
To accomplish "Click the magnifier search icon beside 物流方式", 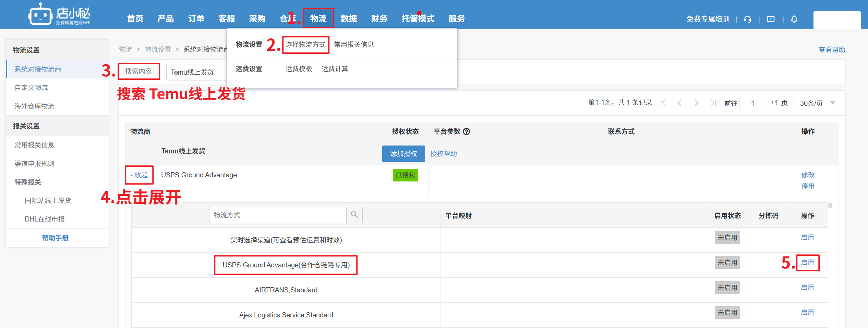I will pyautogui.click(x=354, y=215).
